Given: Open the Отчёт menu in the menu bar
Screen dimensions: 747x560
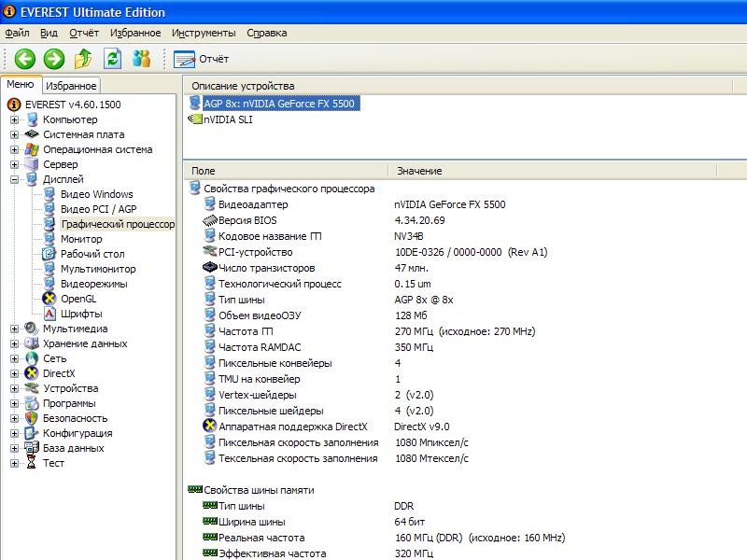Looking at the screenshot, I should pyautogui.click(x=84, y=33).
